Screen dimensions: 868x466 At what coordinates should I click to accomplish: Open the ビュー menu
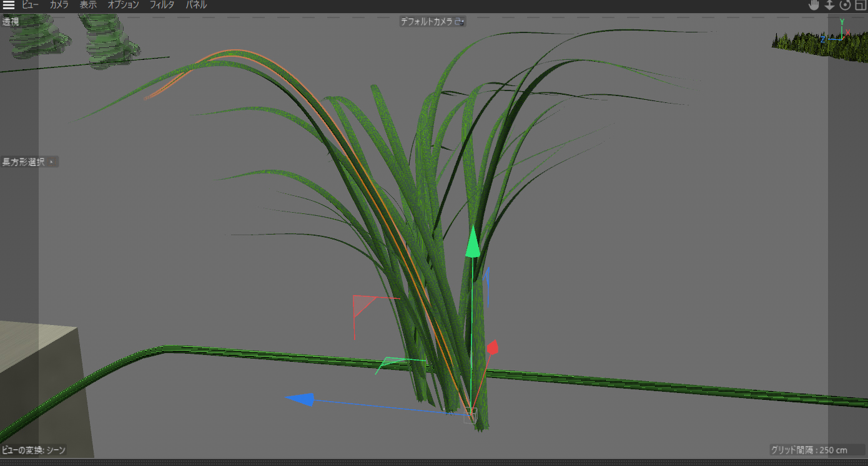pos(30,5)
